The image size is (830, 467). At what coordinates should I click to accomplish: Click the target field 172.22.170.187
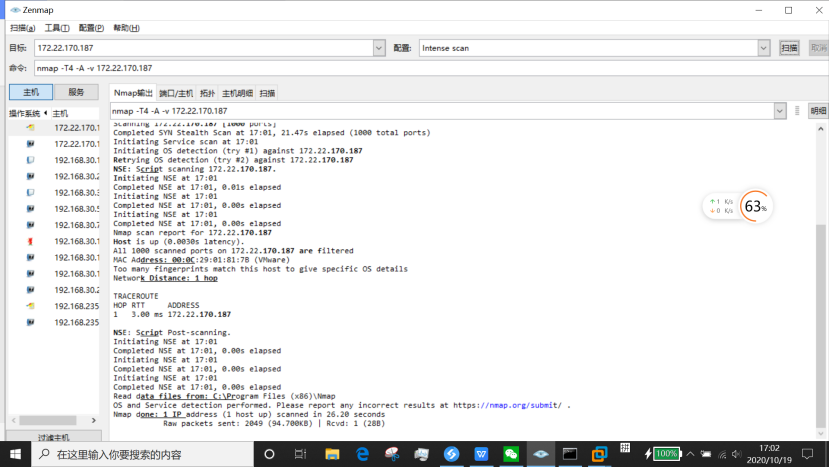click(x=204, y=48)
